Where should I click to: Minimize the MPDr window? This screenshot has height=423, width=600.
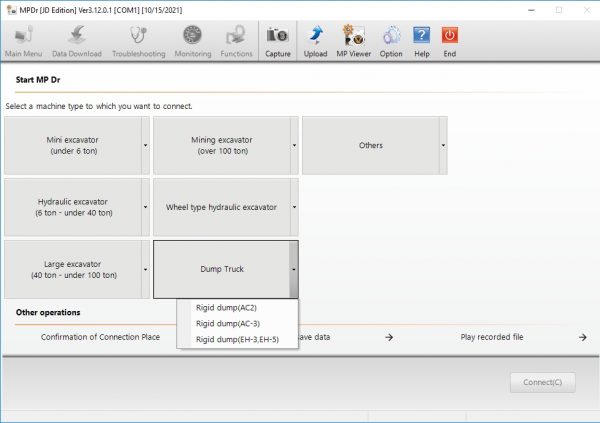(x=532, y=10)
